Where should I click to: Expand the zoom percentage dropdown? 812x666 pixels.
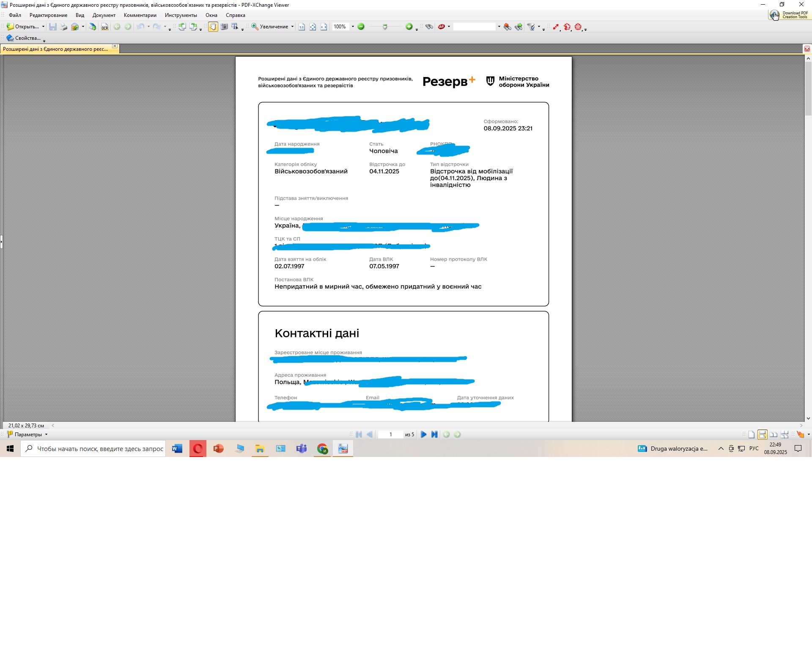point(353,27)
